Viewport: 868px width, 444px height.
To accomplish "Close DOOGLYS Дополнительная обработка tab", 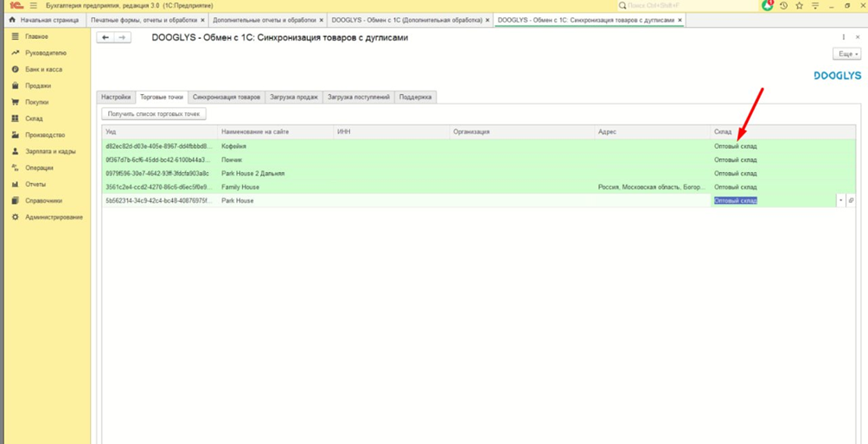I will click(x=488, y=20).
